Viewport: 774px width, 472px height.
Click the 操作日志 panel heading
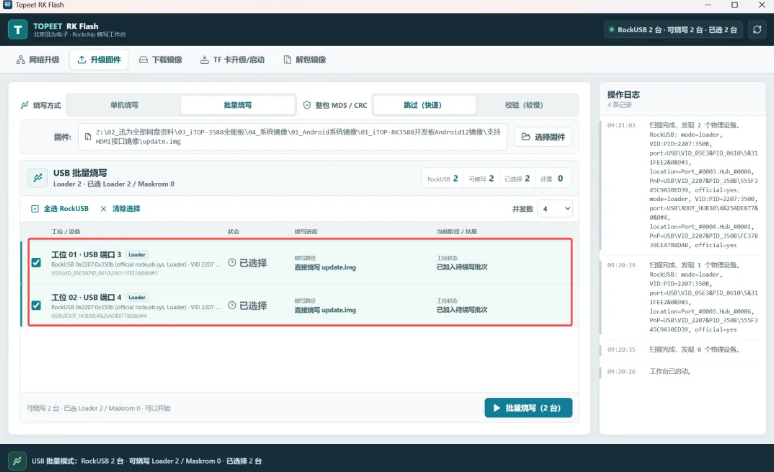623,94
